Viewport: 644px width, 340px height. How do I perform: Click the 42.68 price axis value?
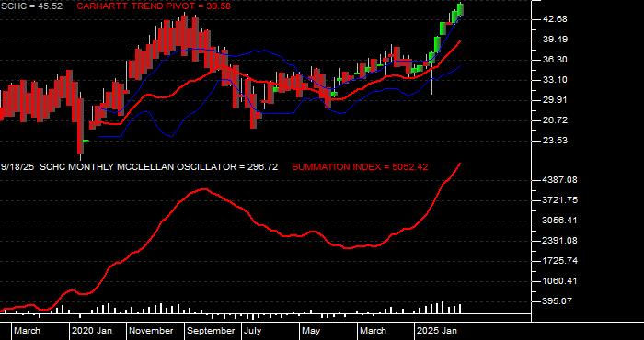tap(555, 19)
